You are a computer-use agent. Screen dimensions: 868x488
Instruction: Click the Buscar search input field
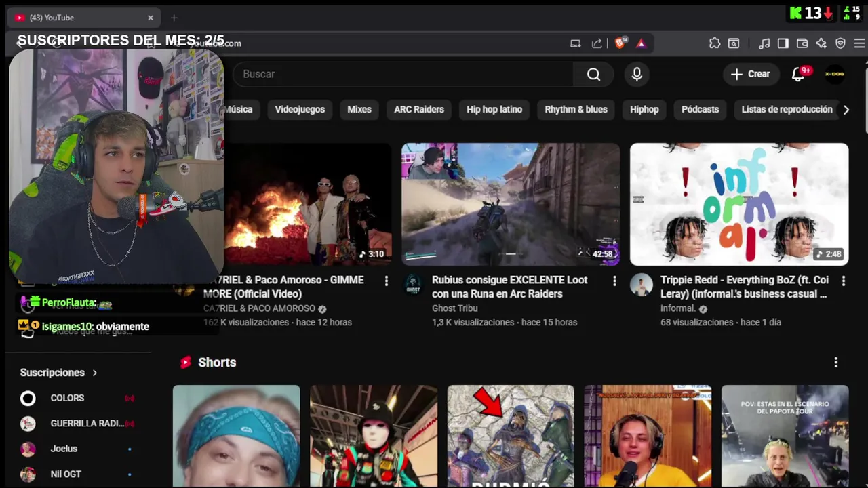[x=403, y=74]
